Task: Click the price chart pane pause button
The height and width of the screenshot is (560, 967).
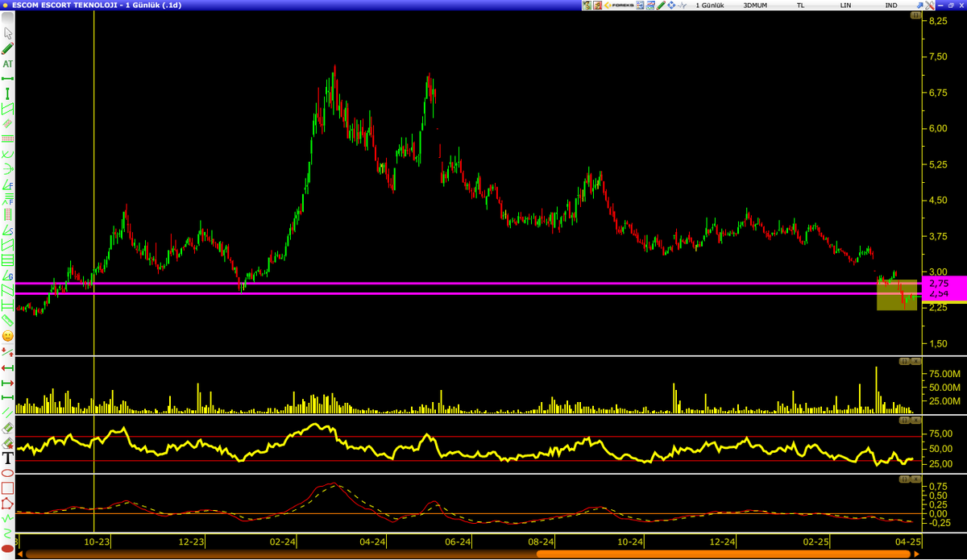Action: 916,15
